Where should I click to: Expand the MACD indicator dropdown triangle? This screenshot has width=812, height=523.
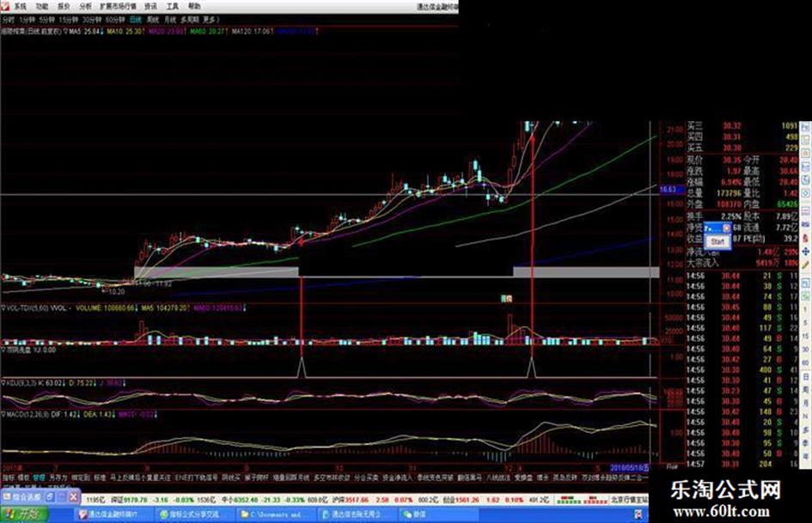click(3, 415)
